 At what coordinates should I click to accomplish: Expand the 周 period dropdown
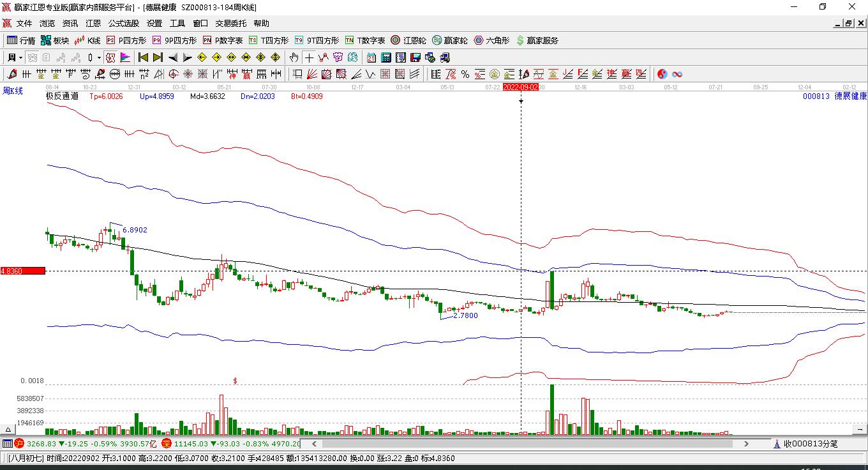(x=21, y=57)
